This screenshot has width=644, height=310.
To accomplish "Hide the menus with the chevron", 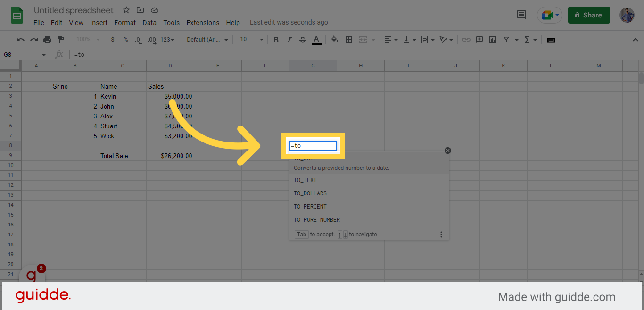I will [x=635, y=40].
